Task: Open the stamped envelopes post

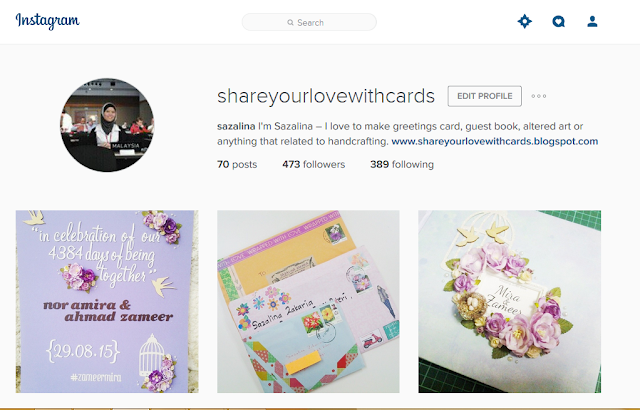Action: tap(308, 301)
